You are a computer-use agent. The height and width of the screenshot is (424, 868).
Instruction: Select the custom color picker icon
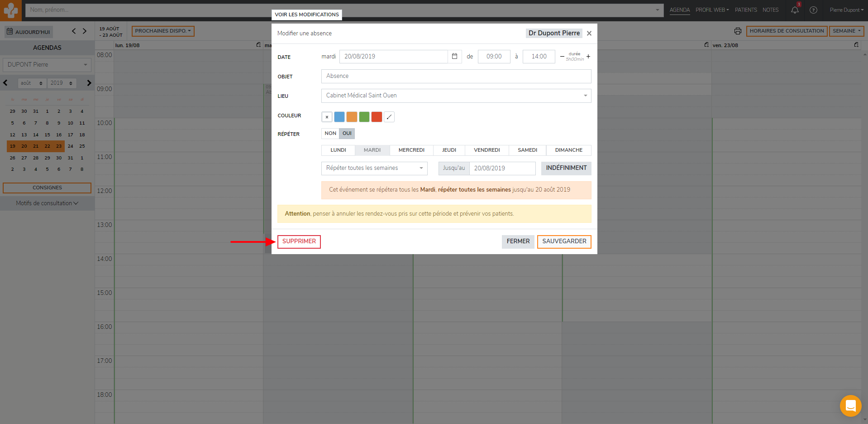pos(389,117)
